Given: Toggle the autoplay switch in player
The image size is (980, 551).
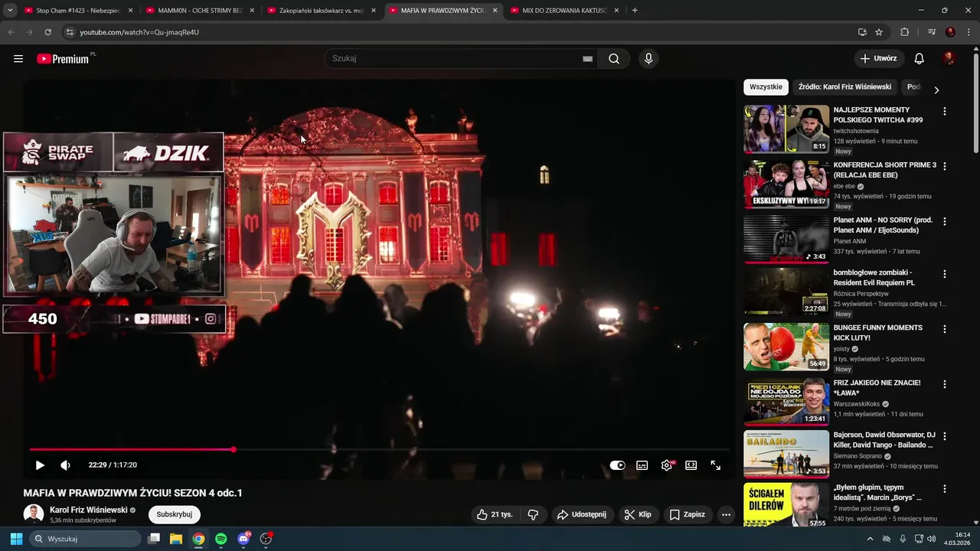Looking at the screenshot, I should coord(617,465).
